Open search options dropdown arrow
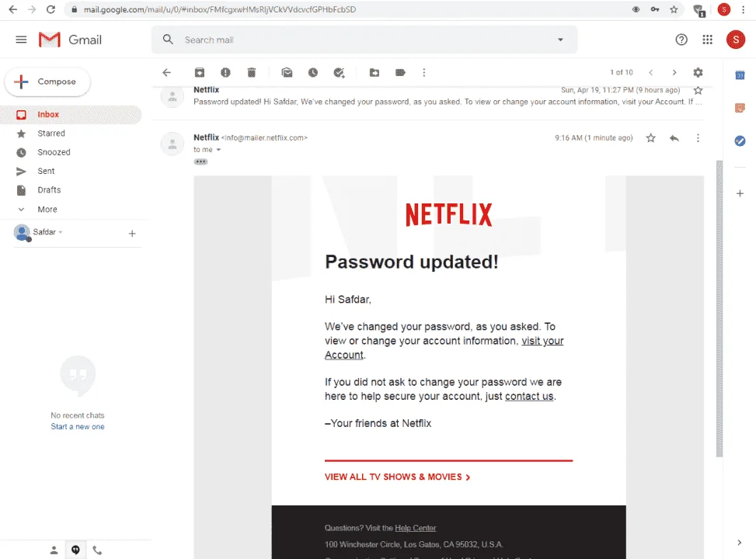 (x=560, y=40)
